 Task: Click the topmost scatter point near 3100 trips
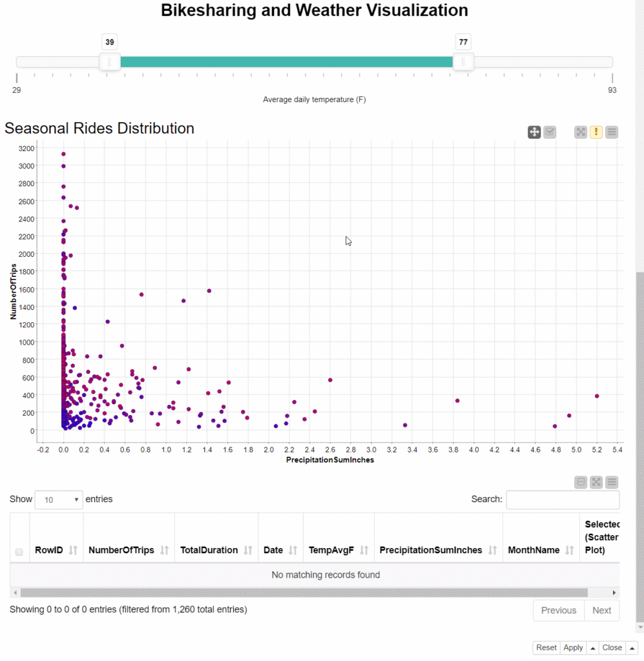point(63,154)
